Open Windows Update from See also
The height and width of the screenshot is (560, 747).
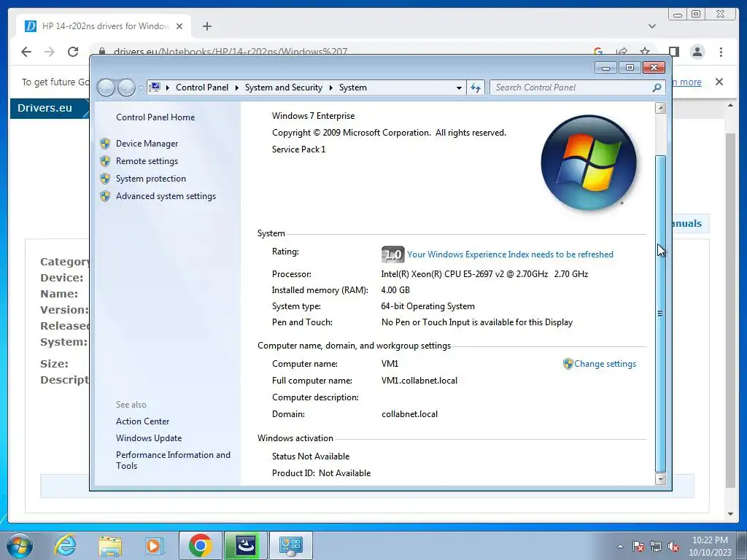149,438
